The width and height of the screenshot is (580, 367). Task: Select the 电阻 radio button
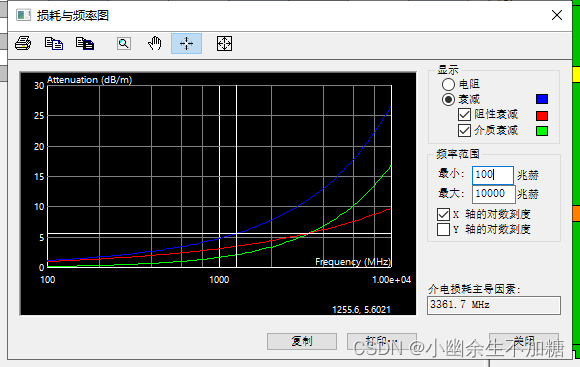pyautogui.click(x=448, y=84)
